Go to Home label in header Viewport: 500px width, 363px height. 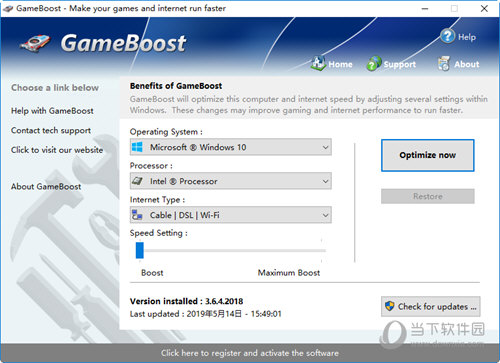point(340,64)
